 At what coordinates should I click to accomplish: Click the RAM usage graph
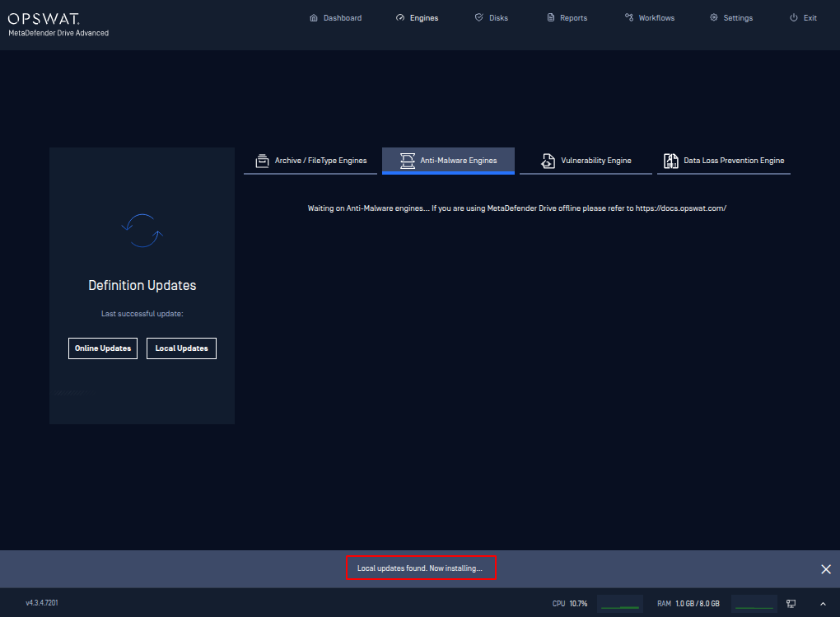point(754,604)
